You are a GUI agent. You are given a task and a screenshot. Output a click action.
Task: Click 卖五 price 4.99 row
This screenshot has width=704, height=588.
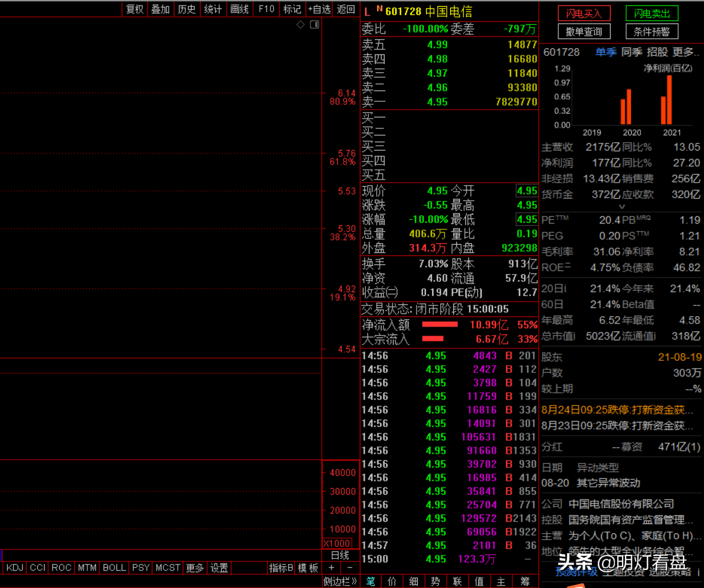coord(450,45)
